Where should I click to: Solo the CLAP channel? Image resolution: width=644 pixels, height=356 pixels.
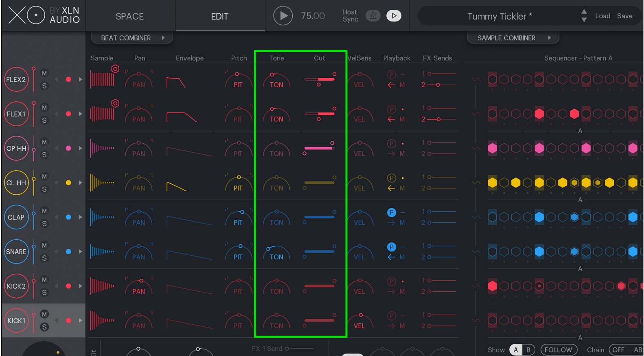click(44, 224)
